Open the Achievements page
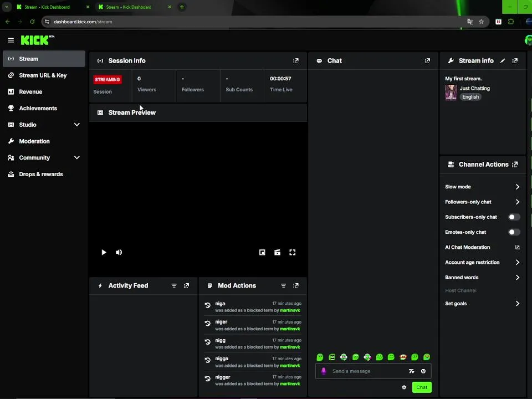The image size is (532, 399). click(x=44, y=108)
